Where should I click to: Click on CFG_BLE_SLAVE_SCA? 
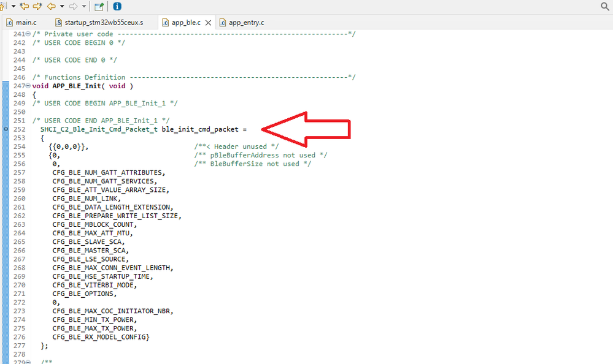click(87, 242)
